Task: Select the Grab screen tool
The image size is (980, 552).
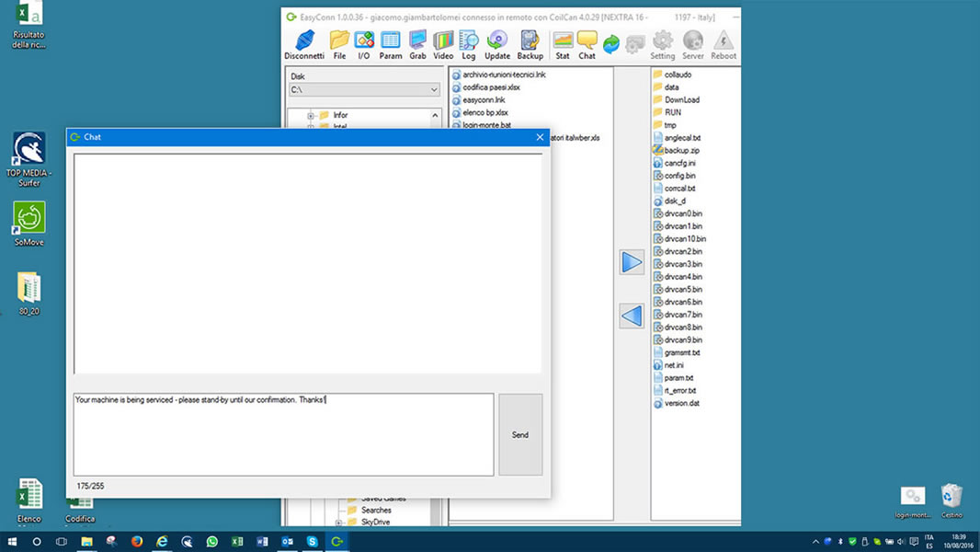Action: 417,45
